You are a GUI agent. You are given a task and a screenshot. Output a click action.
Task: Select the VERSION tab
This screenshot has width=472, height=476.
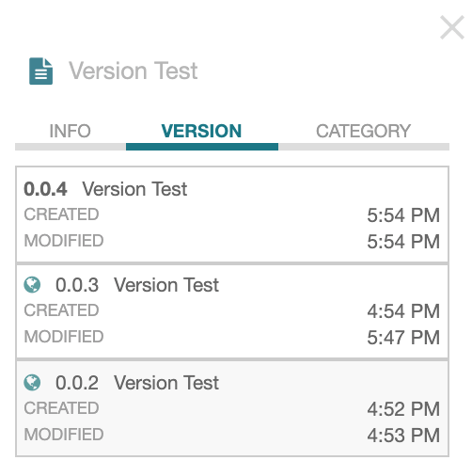[201, 131]
